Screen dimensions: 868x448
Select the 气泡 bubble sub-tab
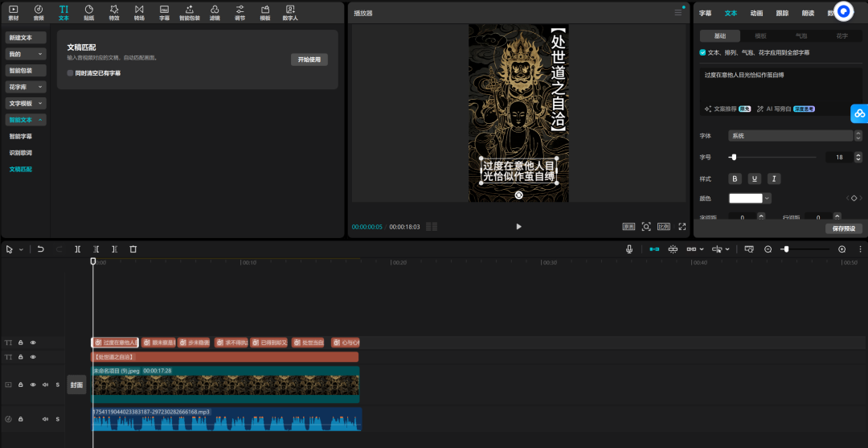[801, 36]
